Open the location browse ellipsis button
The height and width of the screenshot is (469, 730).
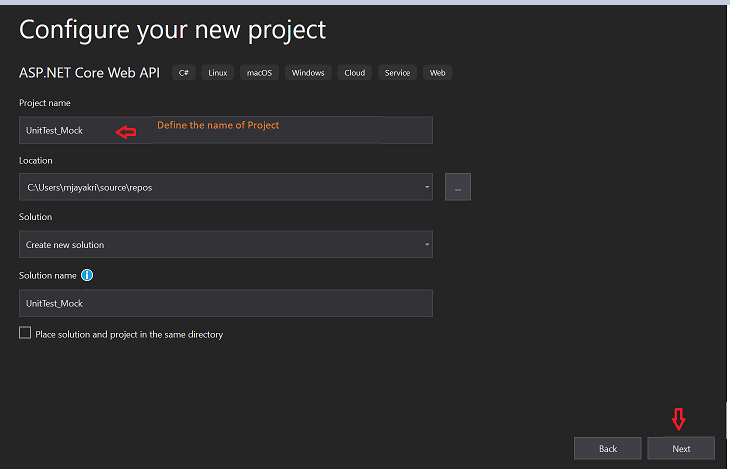[x=458, y=187]
